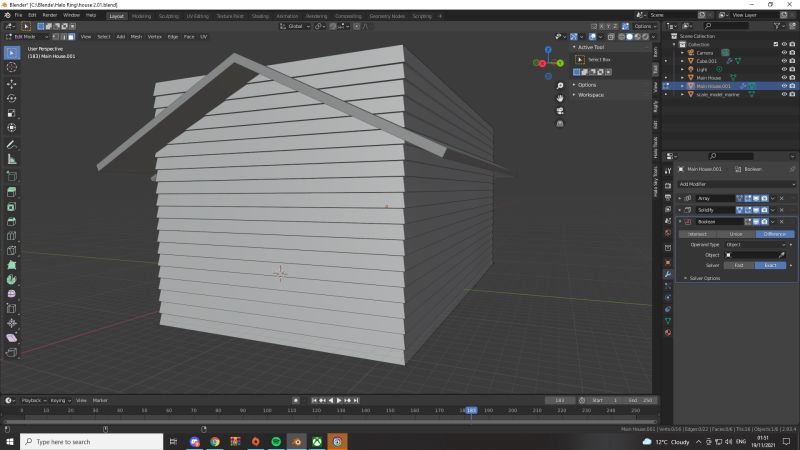This screenshot has height=450, width=800.
Task: Toggle Array modifier viewport display
Action: pyautogui.click(x=756, y=198)
